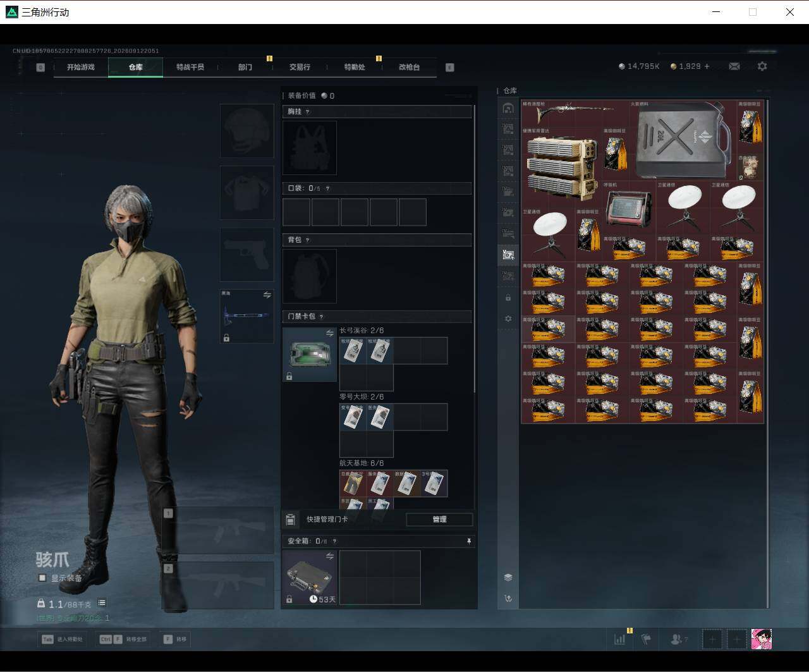This screenshot has width=809, height=672.
Task: Click the help icon beside 背包
Action: (308, 240)
